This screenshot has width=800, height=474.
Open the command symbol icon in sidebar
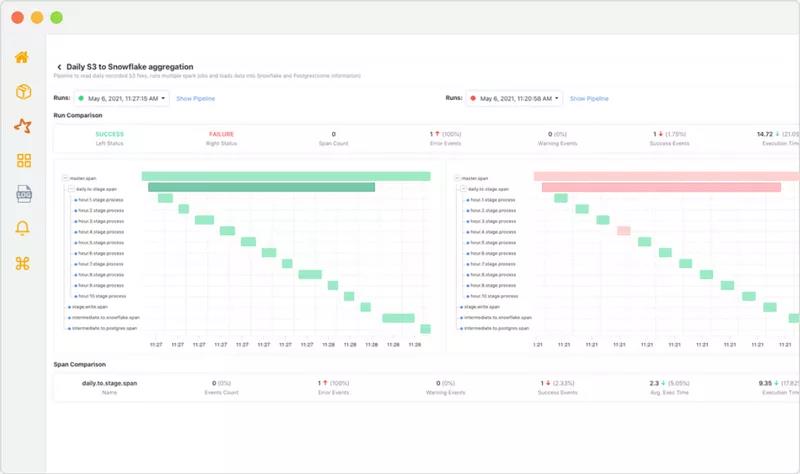coord(22,263)
